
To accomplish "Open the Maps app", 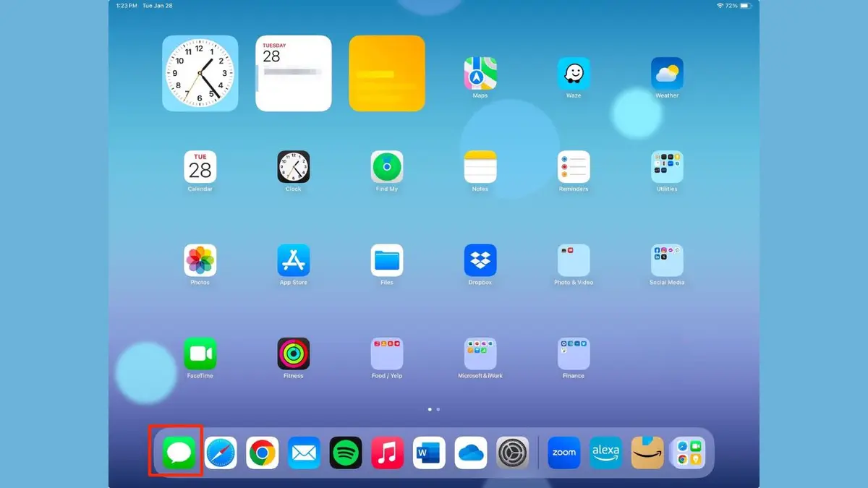I will pos(480,74).
